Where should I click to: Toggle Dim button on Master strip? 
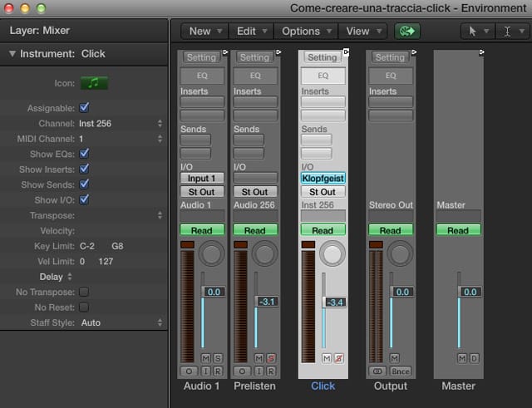click(475, 358)
